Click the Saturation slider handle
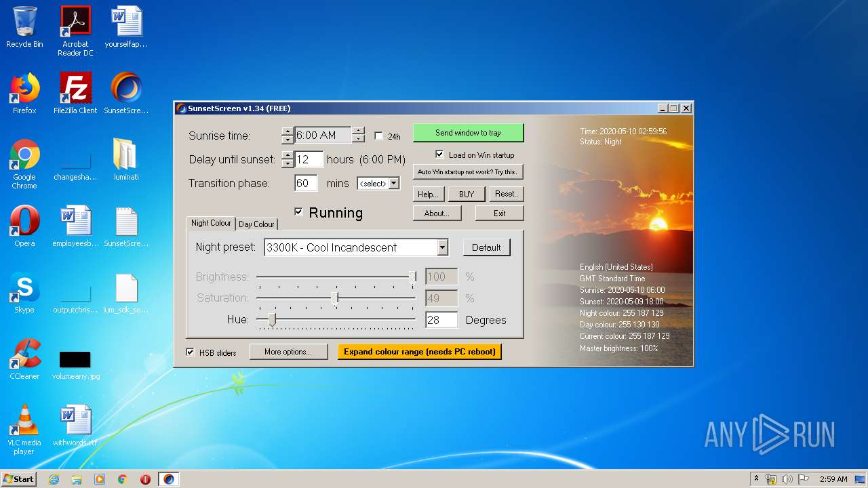 click(335, 298)
